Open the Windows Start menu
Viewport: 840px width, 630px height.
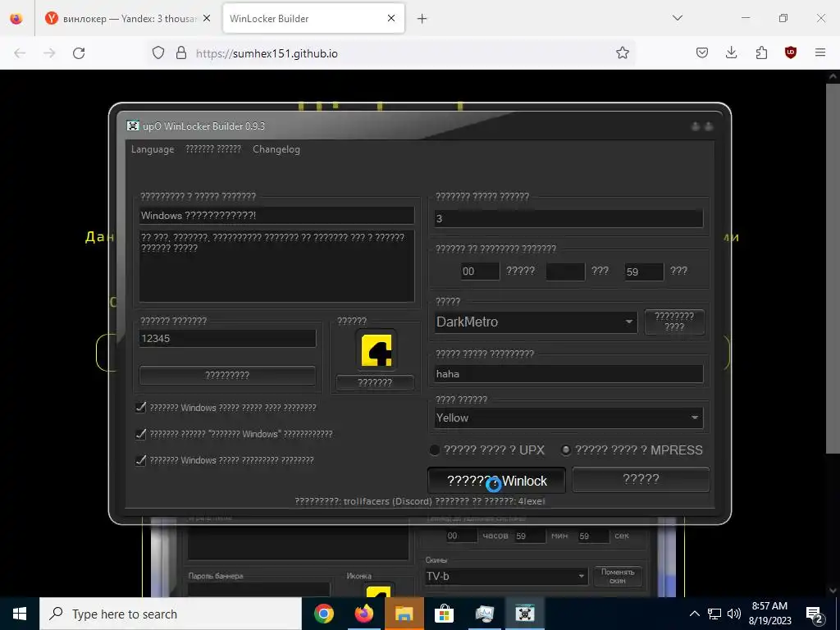(20, 614)
